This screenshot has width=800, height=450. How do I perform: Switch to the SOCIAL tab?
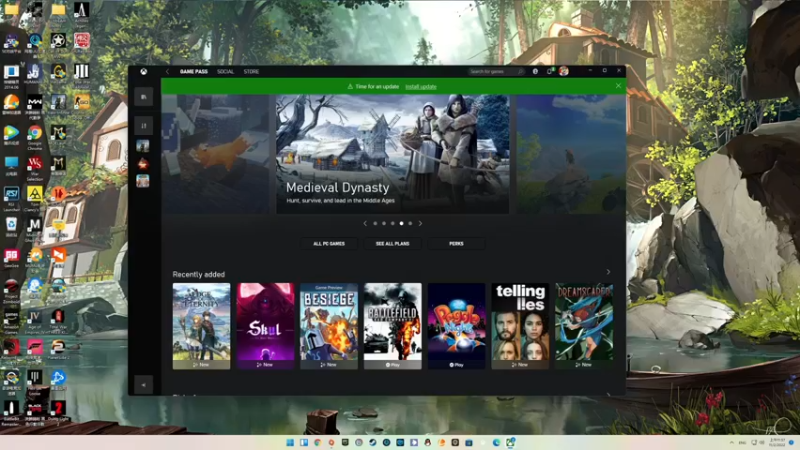click(x=226, y=71)
